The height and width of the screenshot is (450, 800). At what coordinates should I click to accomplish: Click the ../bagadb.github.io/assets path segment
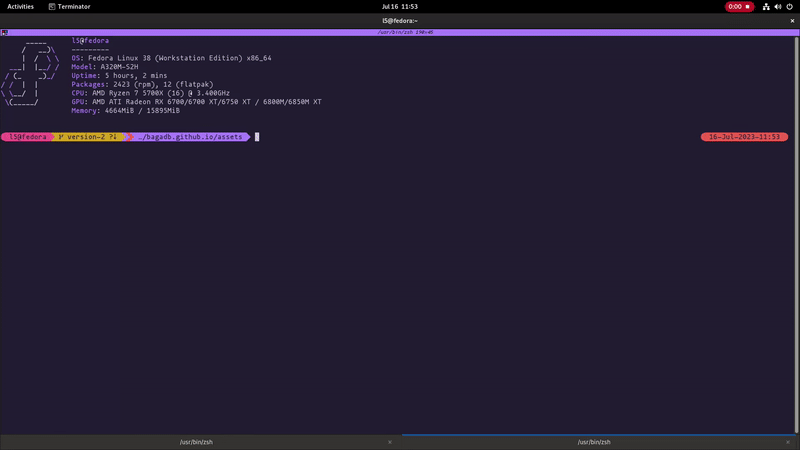(x=190, y=137)
